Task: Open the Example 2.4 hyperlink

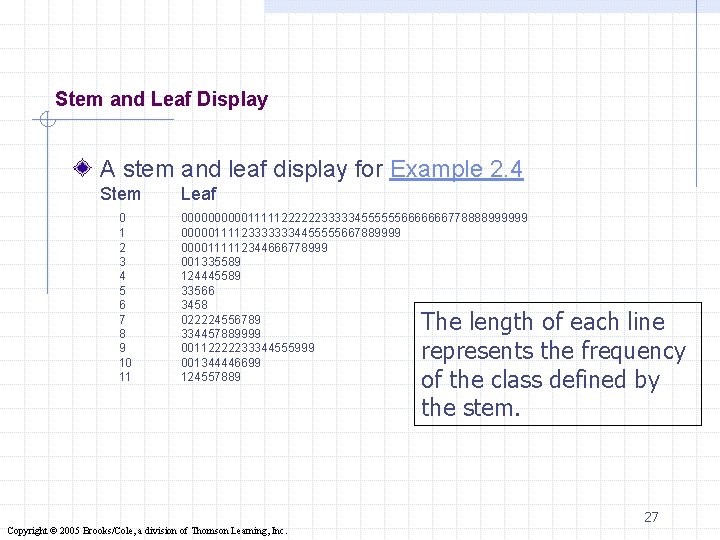Action: click(456, 169)
